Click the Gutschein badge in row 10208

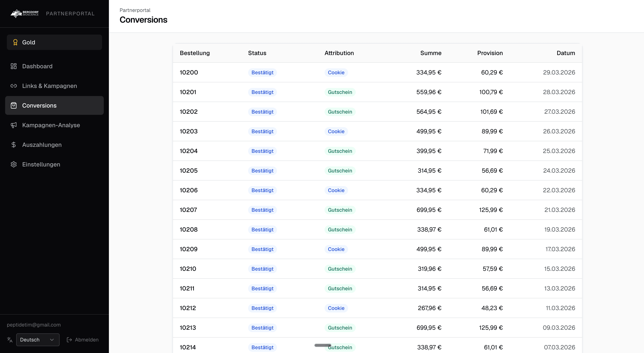click(340, 230)
